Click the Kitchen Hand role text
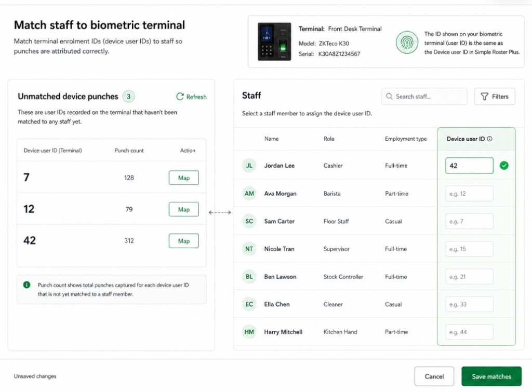 coord(340,332)
